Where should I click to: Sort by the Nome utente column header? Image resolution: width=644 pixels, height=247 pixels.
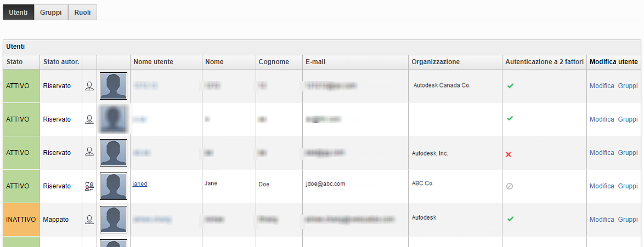153,62
